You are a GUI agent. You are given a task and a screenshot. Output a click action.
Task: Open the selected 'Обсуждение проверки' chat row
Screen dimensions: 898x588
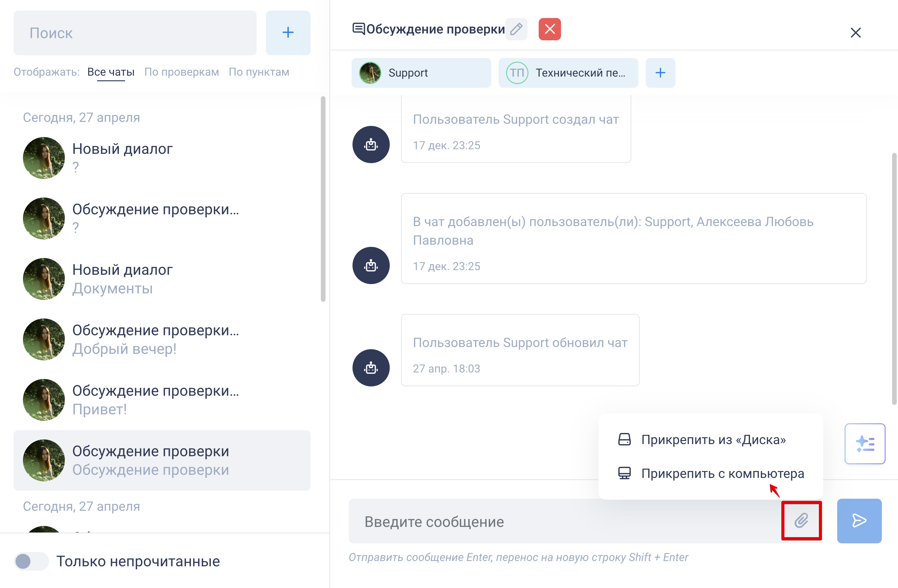[x=162, y=460]
